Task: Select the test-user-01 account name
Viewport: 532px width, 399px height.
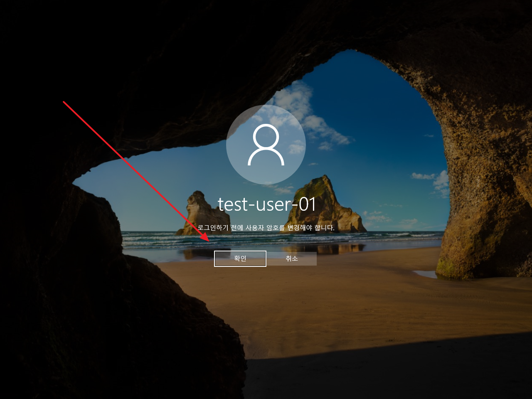Action: (267, 204)
